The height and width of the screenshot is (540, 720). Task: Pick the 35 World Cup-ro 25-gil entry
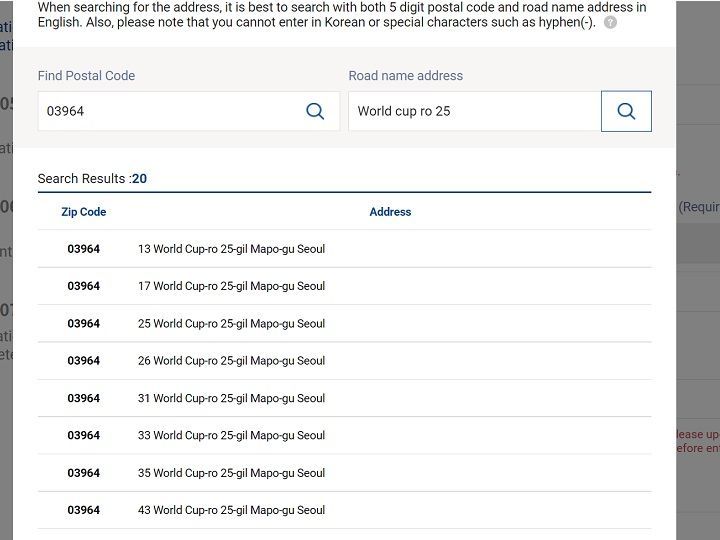pyautogui.click(x=231, y=473)
